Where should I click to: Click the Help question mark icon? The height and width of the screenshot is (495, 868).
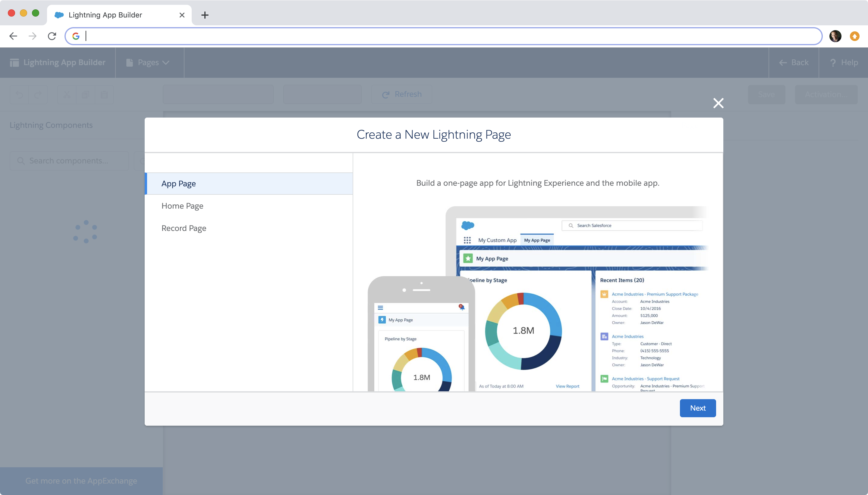[833, 63]
